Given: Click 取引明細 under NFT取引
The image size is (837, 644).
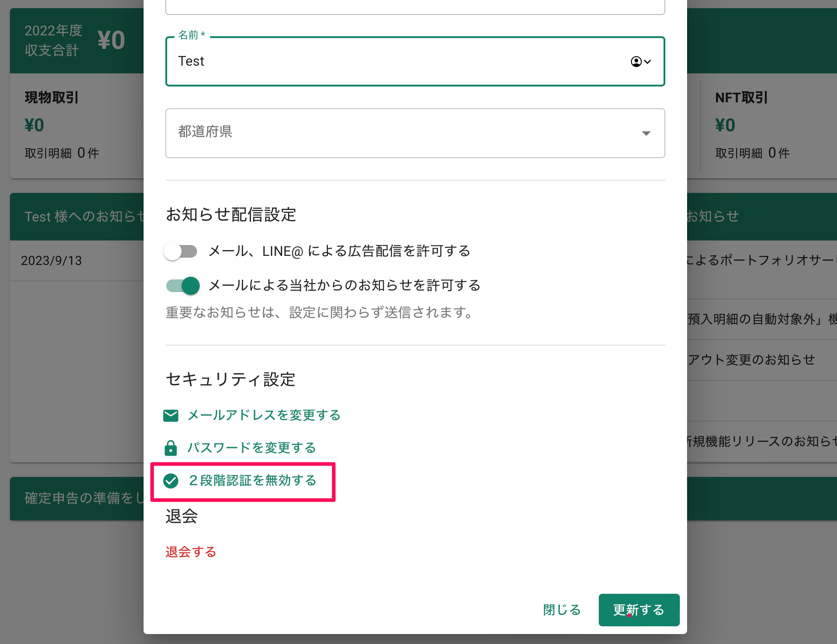Looking at the screenshot, I should point(752,153).
